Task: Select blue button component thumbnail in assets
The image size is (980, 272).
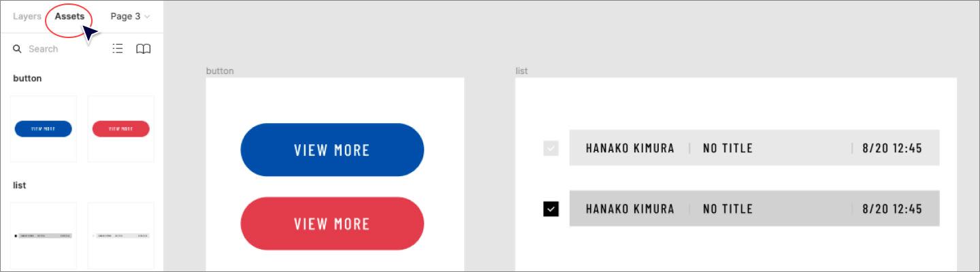Action: pyautogui.click(x=44, y=129)
